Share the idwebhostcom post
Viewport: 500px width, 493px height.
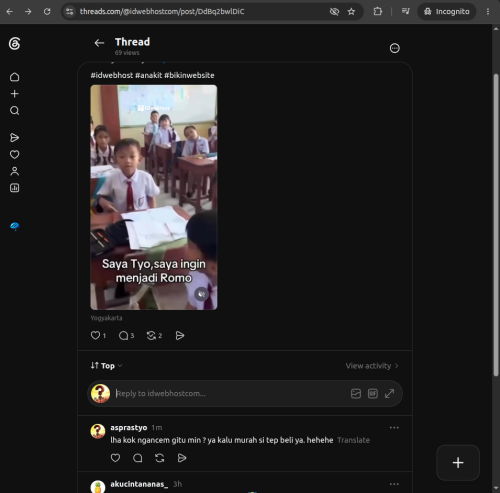click(x=180, y=335)
